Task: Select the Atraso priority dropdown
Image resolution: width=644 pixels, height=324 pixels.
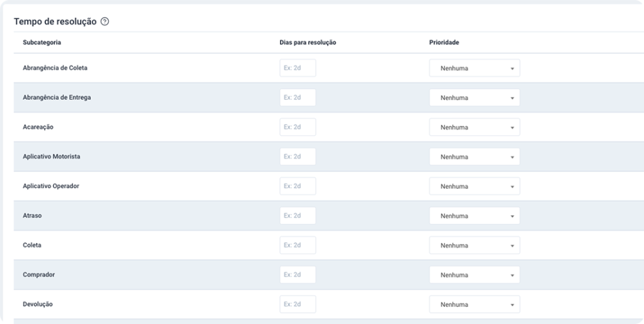Action: (x=474, y=216)
